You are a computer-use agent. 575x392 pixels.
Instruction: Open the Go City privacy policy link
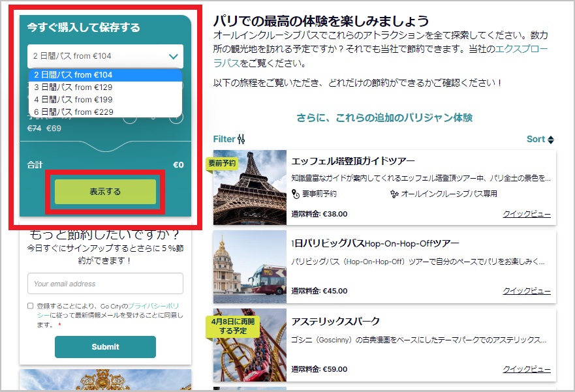click(153, 305)
